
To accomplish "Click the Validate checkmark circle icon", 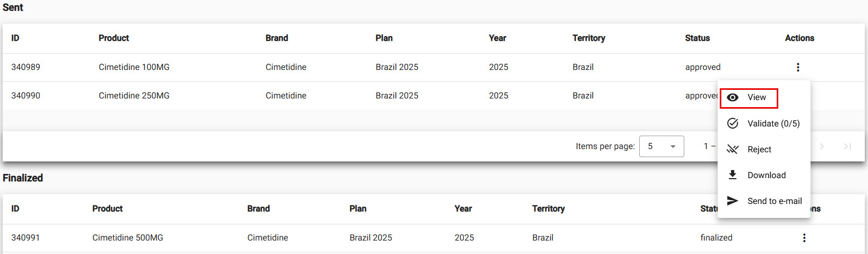I will tap(733, 123).
